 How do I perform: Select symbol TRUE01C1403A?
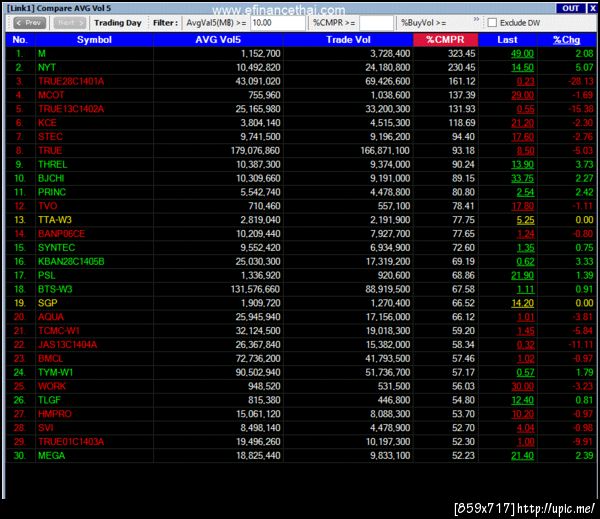(71, 442)
